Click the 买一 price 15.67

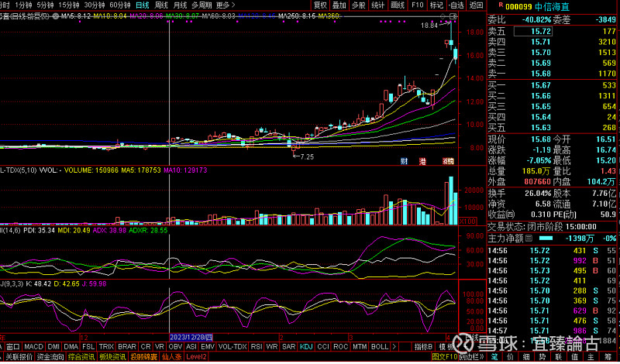tap(540, 85)
